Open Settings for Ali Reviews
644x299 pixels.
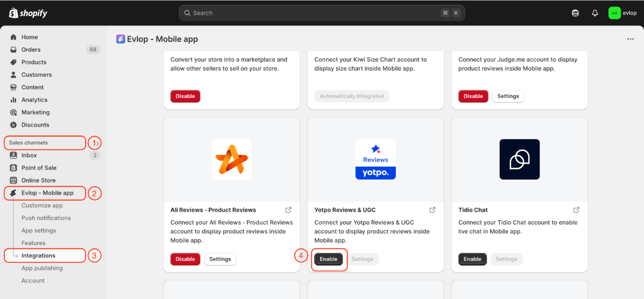coord(220,259)
